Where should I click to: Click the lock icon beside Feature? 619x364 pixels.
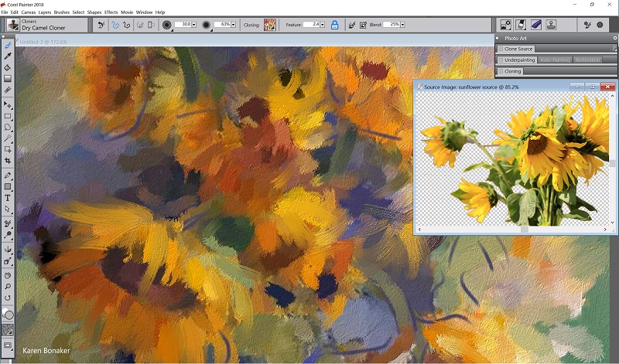click(334, 25)
